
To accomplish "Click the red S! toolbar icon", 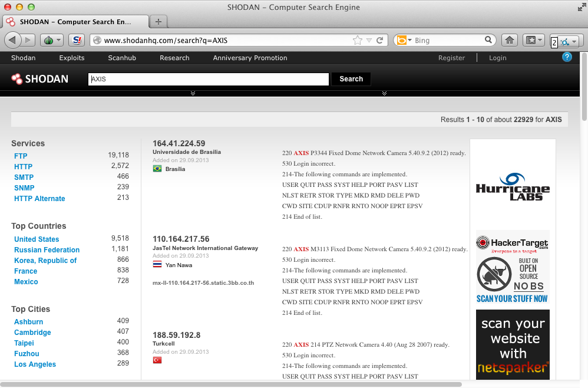I will point(77,40).
